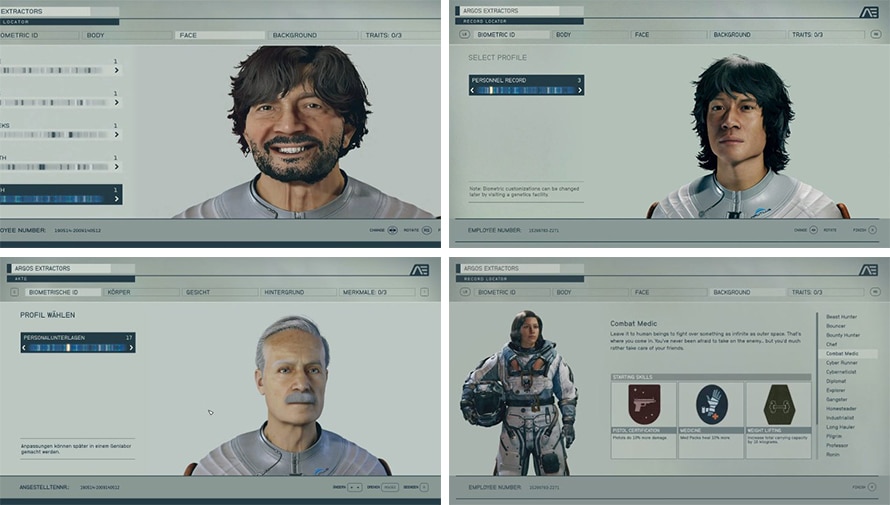This screenshot has width=890, height=505.
Task: Click the LB bumper icon in the Combat Medic panel
Action: [465, 292]
